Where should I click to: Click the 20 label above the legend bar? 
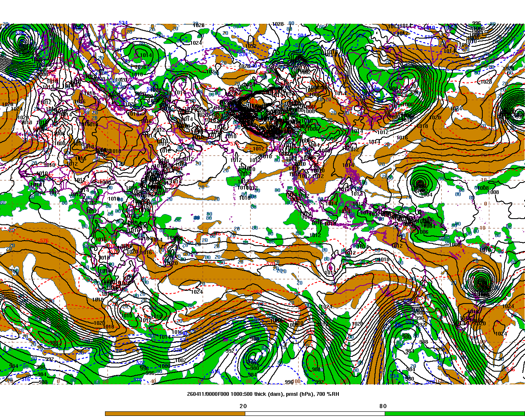(x=243, y=406)
